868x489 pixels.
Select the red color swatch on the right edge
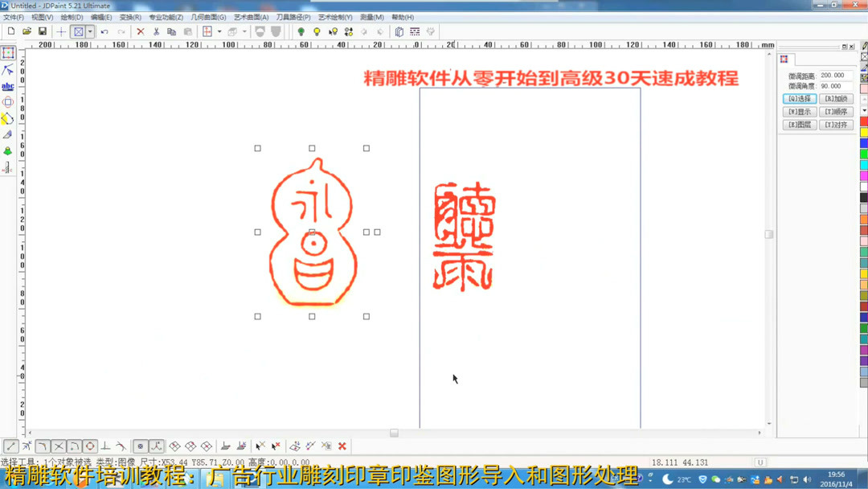click(x=863, y=121)
